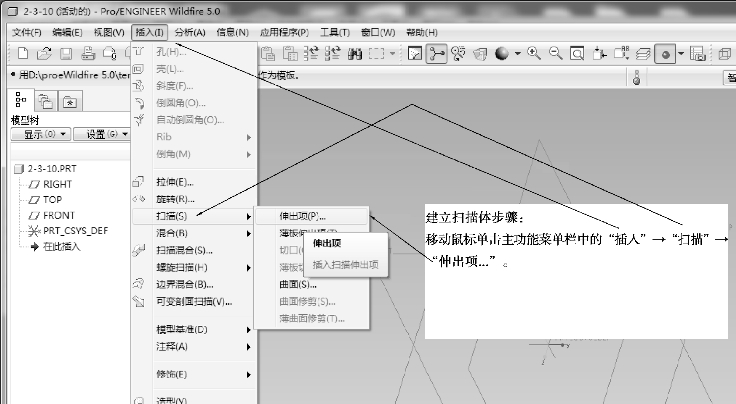This screenshot has height=404, width=736.
Task: Open the 设置 dropdown in model tree
Action: point(101,134)
